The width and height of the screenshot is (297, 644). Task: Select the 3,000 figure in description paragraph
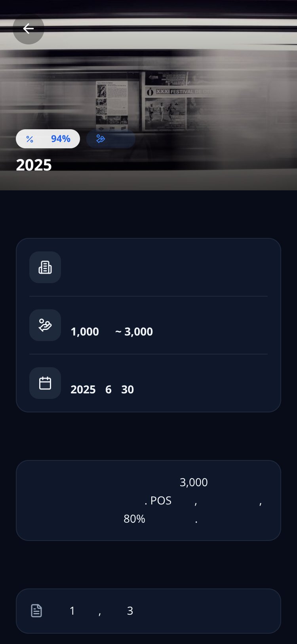[x=194, y=482]
